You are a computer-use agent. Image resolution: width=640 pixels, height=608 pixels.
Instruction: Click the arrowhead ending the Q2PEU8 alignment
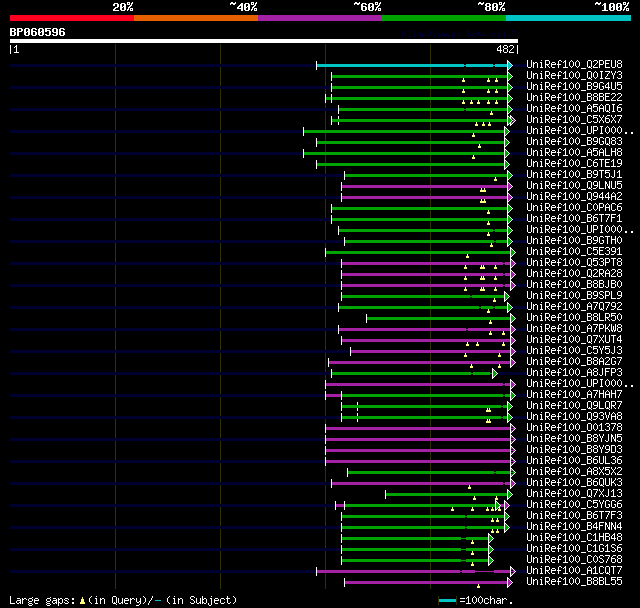point(510,65)
